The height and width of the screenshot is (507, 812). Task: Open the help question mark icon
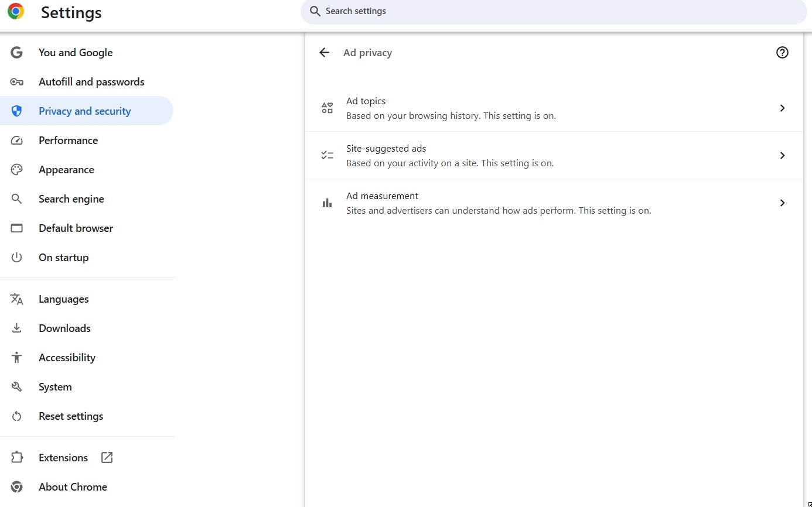782,53
